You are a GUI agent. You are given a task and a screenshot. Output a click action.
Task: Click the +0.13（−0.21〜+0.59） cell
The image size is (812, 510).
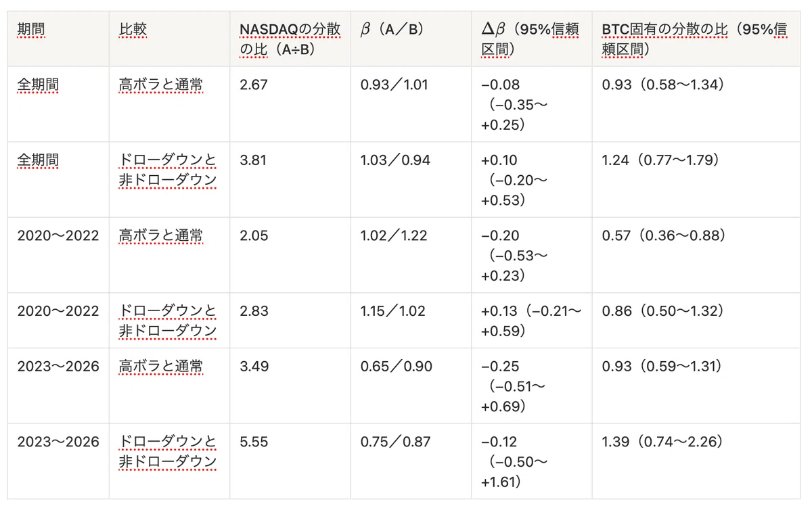click(532, 321)
